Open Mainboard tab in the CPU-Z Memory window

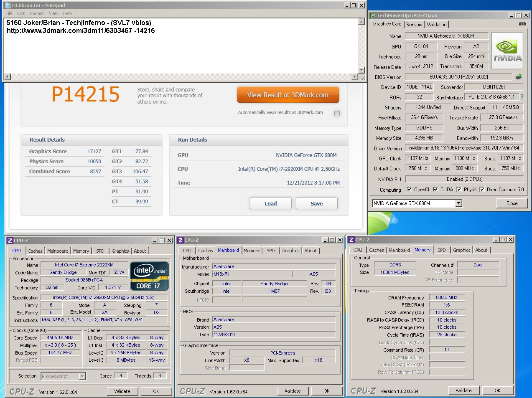point(399,250)
